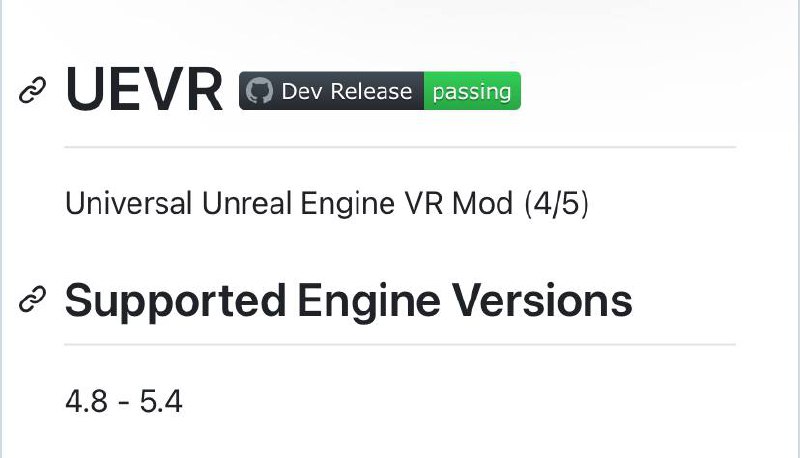Click the 5.4 version number
The width and height of the screenshot is (800, 458).
click(x=161, y=401)
